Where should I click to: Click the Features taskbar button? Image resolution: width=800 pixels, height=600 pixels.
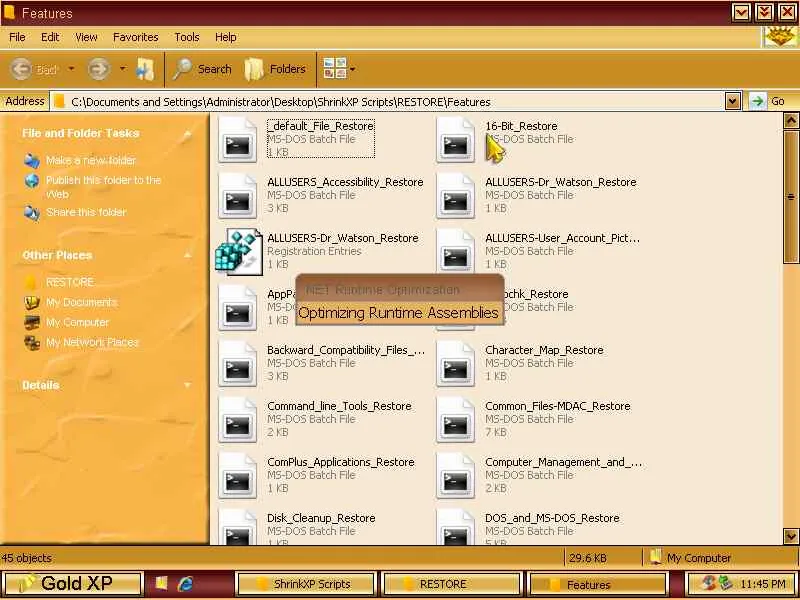click(597, 584)
